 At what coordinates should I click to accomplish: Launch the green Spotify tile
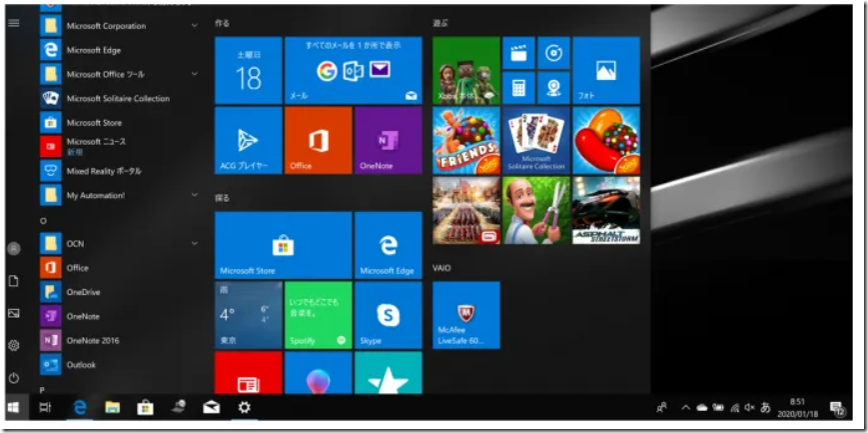click(319, 315)
